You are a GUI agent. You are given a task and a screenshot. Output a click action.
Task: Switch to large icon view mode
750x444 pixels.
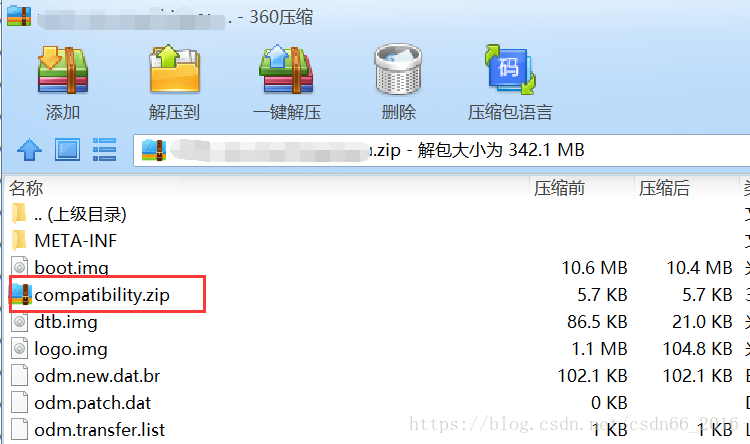(67, 150)
